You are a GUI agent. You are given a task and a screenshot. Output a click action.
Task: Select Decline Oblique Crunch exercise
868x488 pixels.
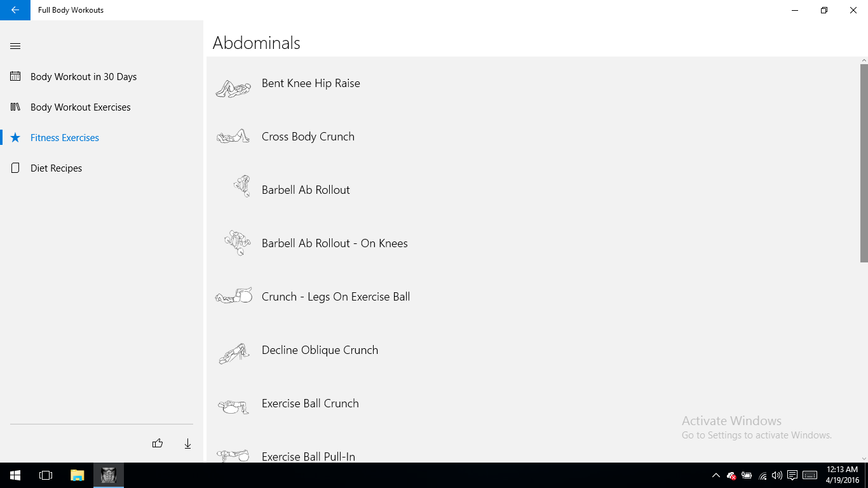(x=320, y=350)
